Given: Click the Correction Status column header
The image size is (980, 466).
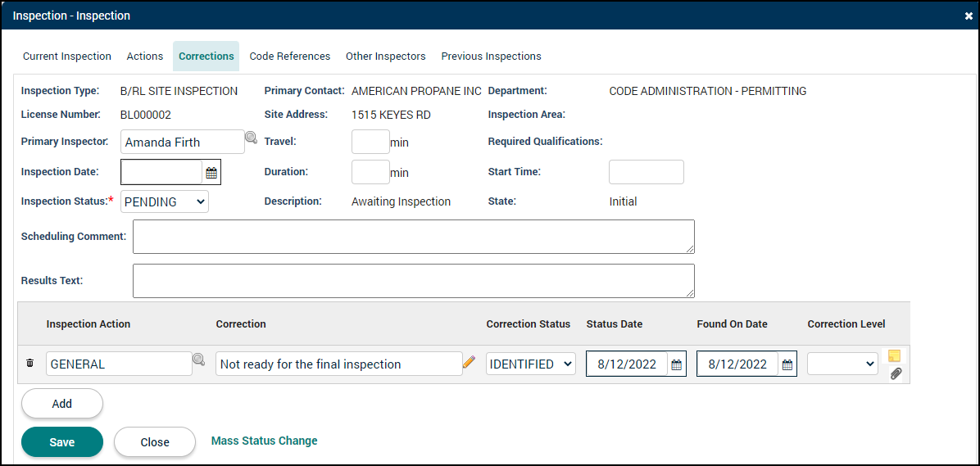Looking at the screenshot, I should (529, 323).
